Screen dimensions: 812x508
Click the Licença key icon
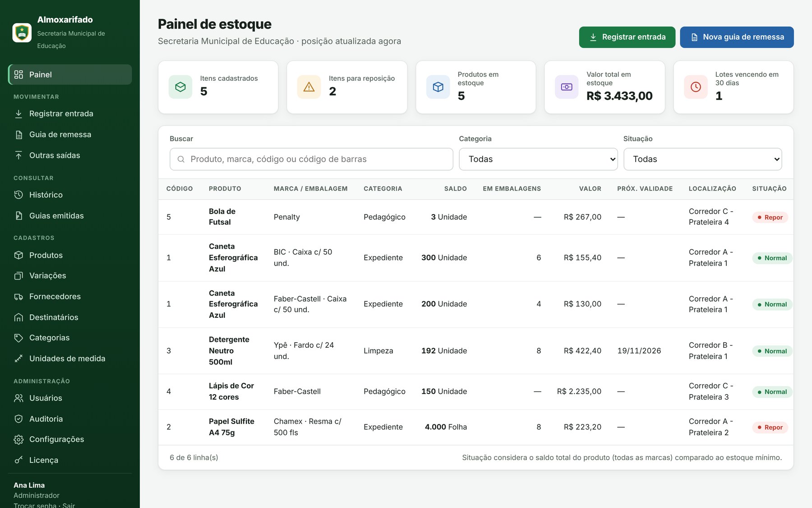click(18, 460)
